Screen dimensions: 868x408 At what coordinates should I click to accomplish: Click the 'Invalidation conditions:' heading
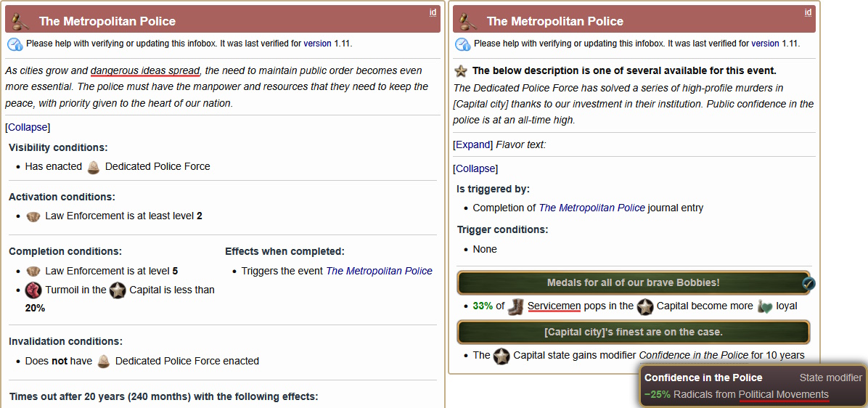(65, 341)
